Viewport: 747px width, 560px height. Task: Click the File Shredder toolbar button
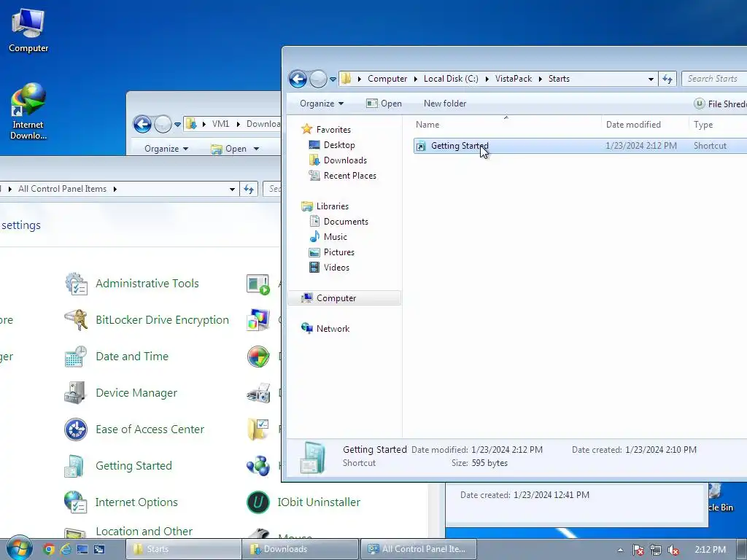pyautogui.click(x=720, y=104)
